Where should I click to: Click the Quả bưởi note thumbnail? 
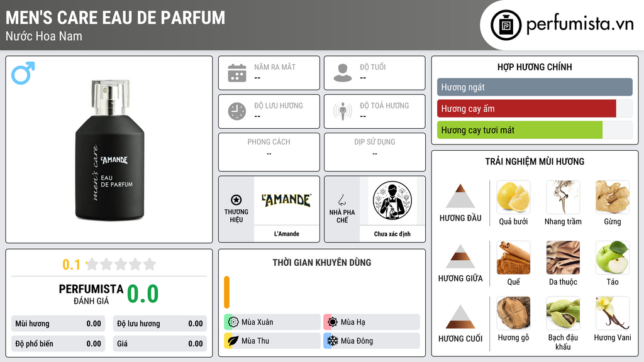pos(513,197)
